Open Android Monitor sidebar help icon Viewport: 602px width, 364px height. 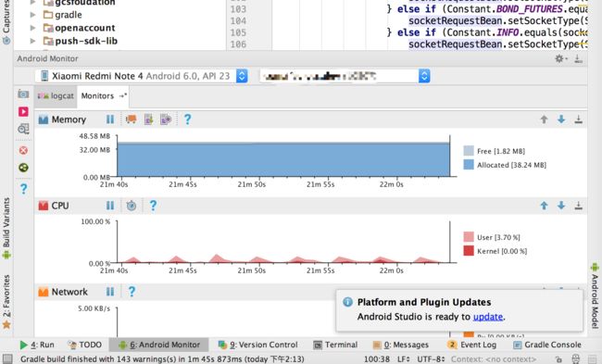[x=23, y=189]
